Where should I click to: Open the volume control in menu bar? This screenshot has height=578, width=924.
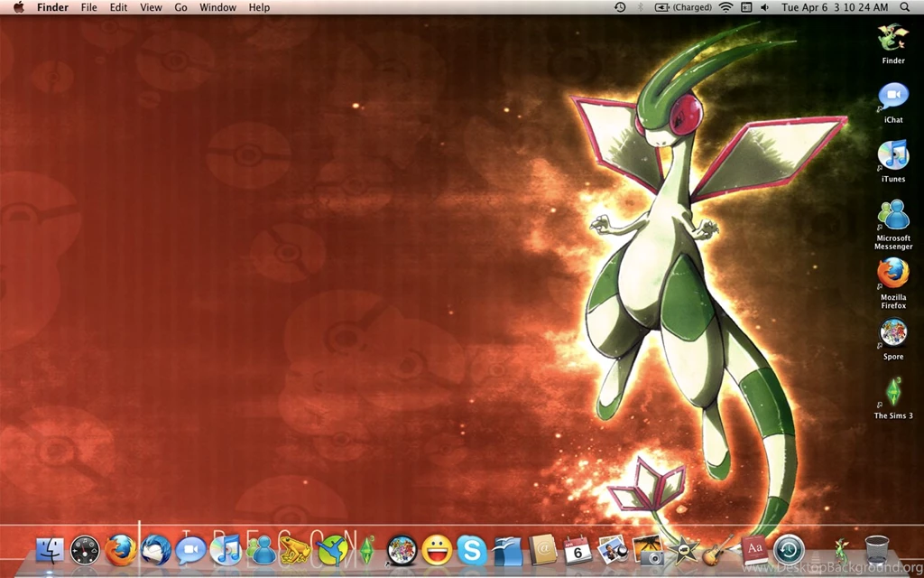[x=765, y=7]
